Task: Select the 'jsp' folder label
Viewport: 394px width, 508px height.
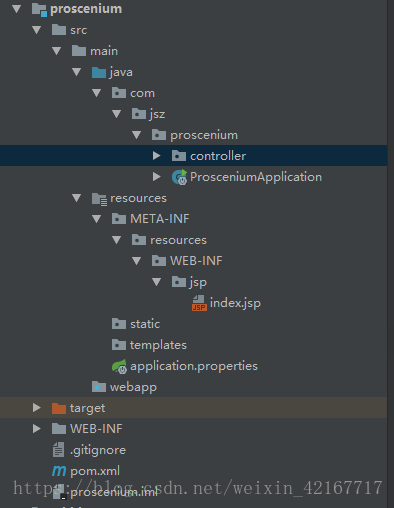Action: pos(198,283)
